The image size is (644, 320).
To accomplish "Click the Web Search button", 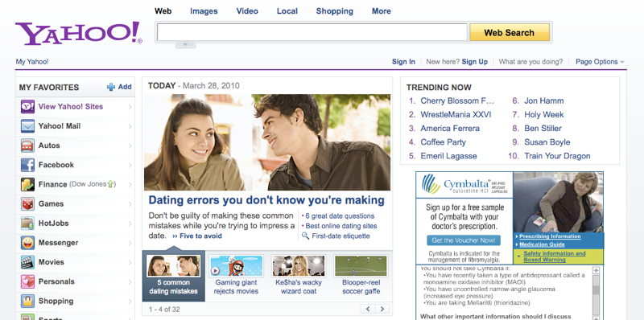I will tap(510, 32).
